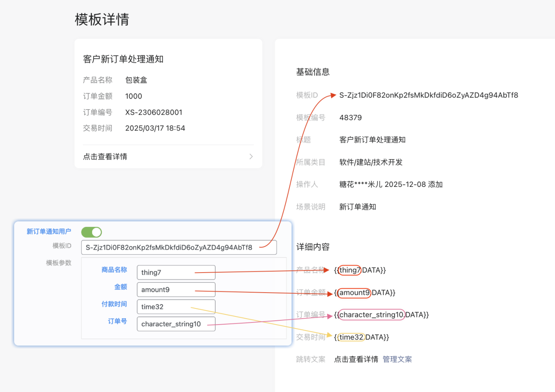555x392 pixels.
Task: Click the 操作人 entry 糖花****米儿
Action: tap(360, 184)
